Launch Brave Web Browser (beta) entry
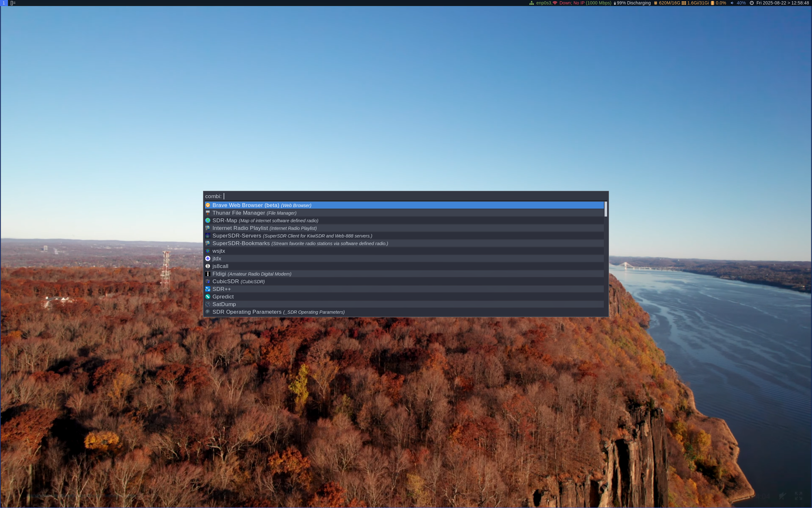 click(x=404, y=205)
